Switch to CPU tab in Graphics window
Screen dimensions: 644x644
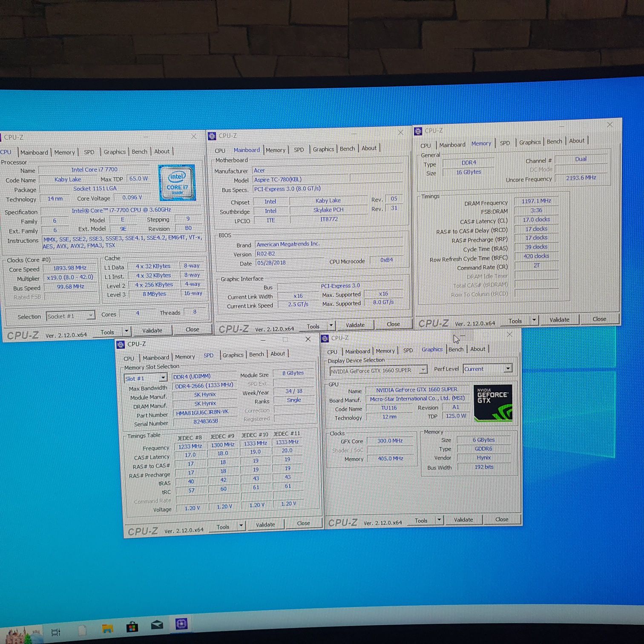tap(332, 352)
